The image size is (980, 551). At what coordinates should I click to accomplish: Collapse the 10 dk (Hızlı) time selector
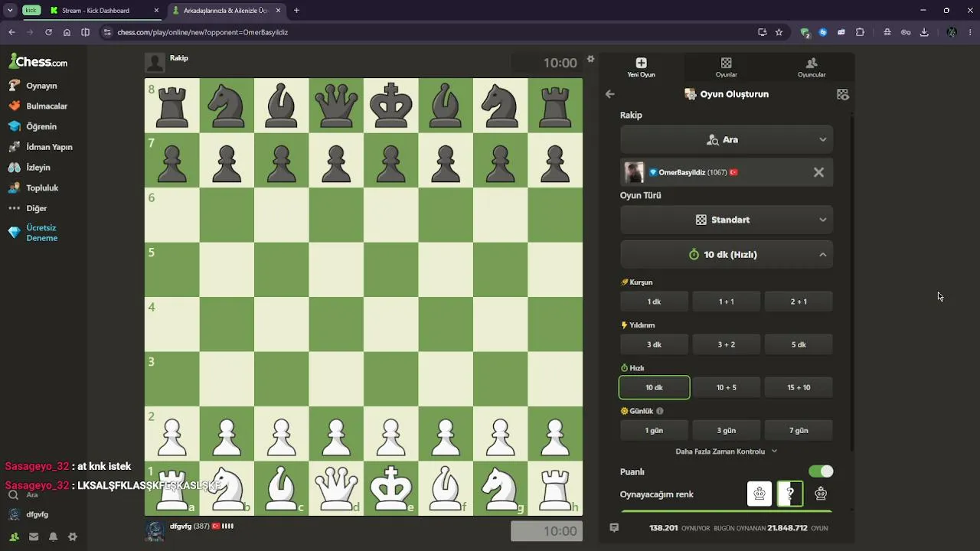pos(727,255)
